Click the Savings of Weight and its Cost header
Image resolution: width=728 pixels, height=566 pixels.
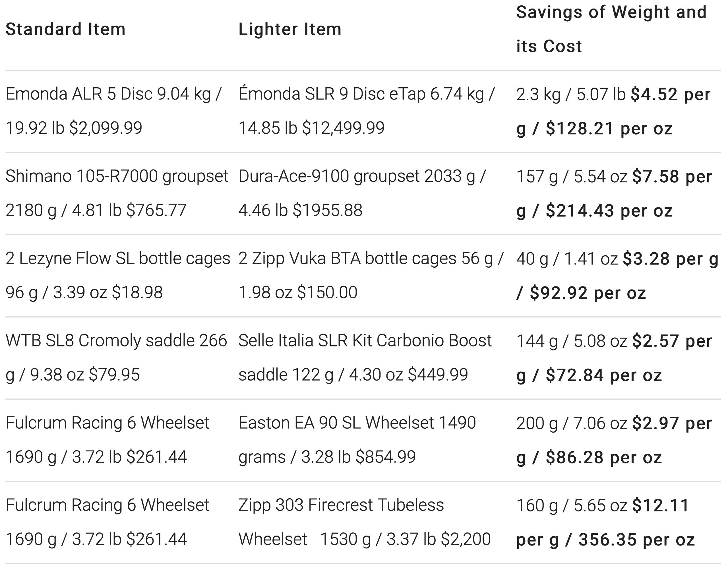click(611, 29)
